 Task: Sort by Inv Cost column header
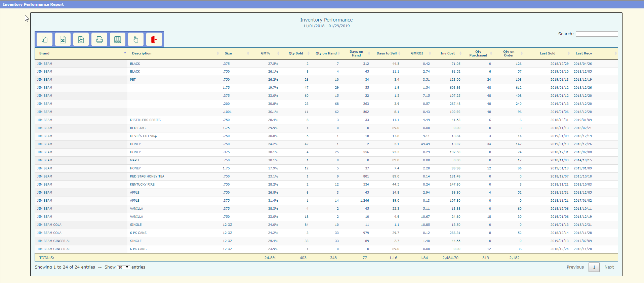[447, 53]
